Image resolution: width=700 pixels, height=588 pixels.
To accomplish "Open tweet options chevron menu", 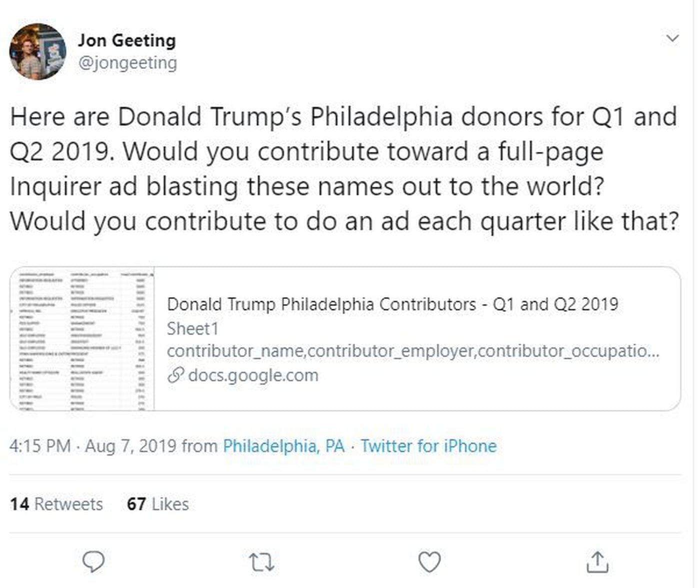I will coord(673,38).
